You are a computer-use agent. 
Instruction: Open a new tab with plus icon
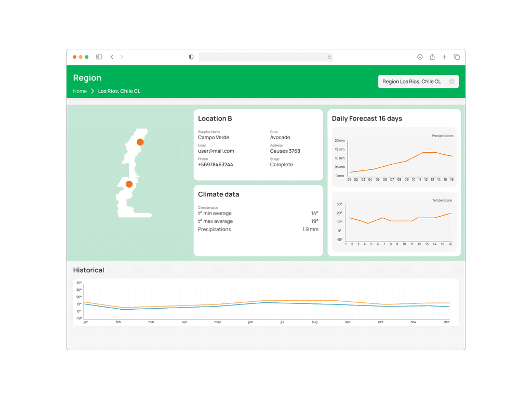[x=445, y=57]
